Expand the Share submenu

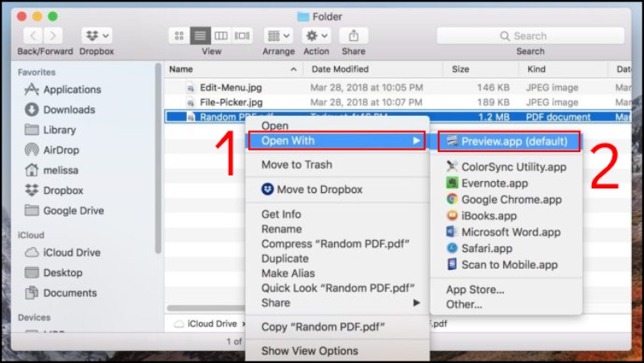[x=337, y=303]
